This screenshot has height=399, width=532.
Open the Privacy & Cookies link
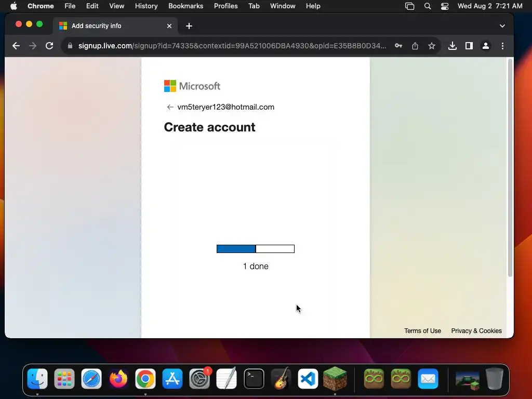(476, 331)
